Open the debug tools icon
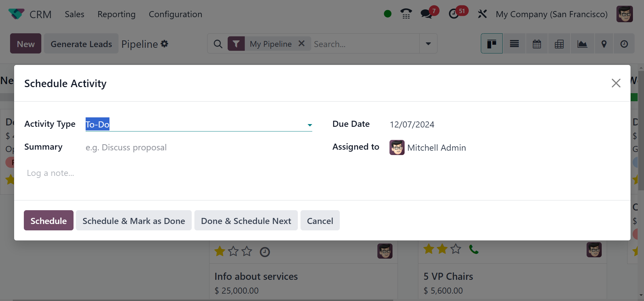The height and width of the screenshot is (301, 644). (482, 14)
